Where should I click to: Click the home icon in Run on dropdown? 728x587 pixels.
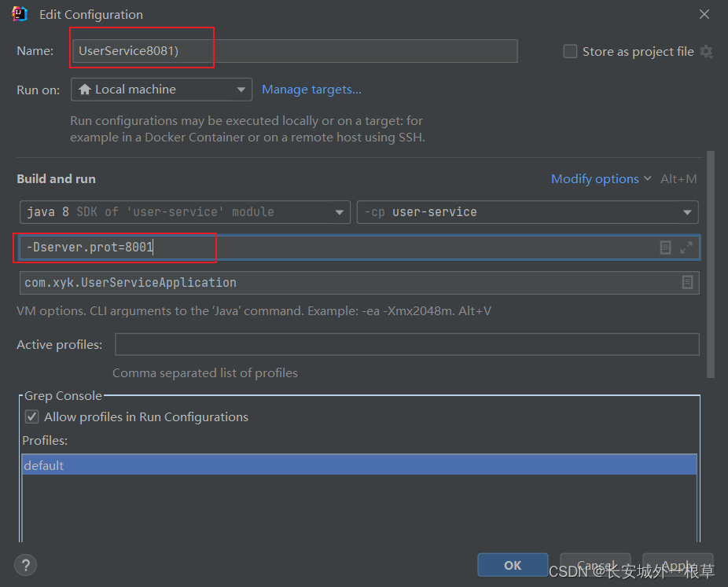pos(84,89)
